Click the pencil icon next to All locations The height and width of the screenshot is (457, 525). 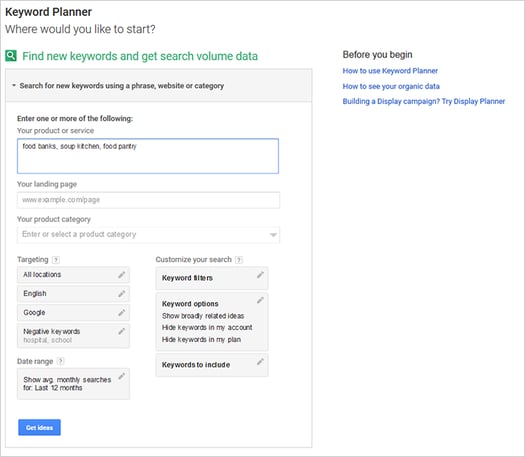pos(122,275)
